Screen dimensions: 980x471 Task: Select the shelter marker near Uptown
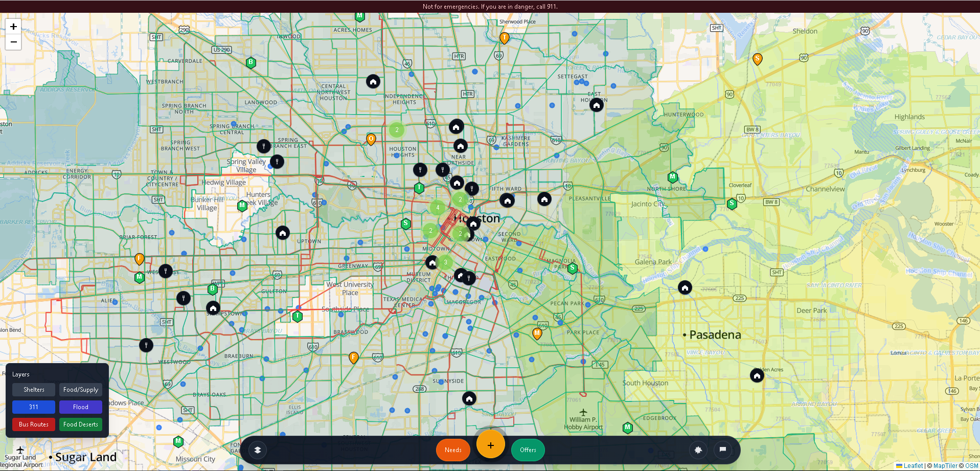[x=283, y=233]
